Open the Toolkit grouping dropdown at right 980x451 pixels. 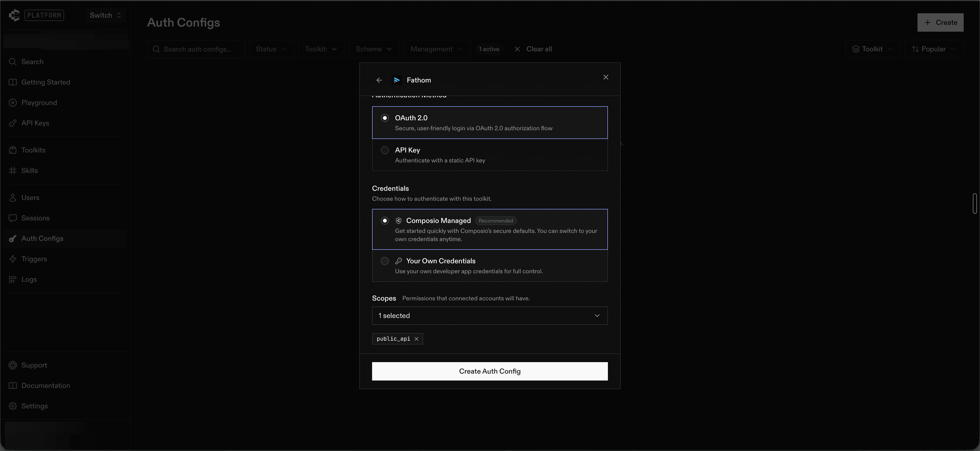click(872, 49)
